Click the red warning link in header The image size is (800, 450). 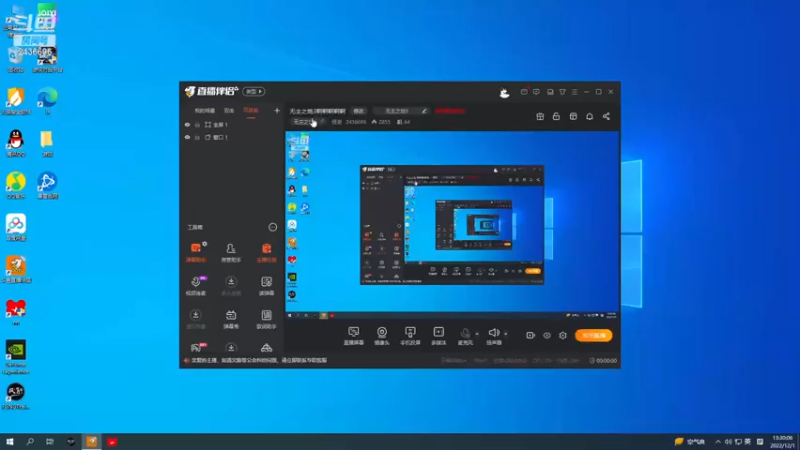449,111
